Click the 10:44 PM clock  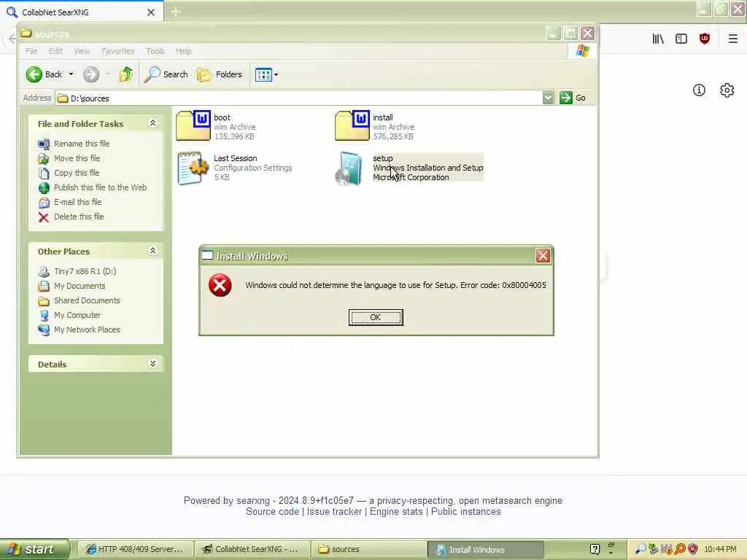(720, 549)
